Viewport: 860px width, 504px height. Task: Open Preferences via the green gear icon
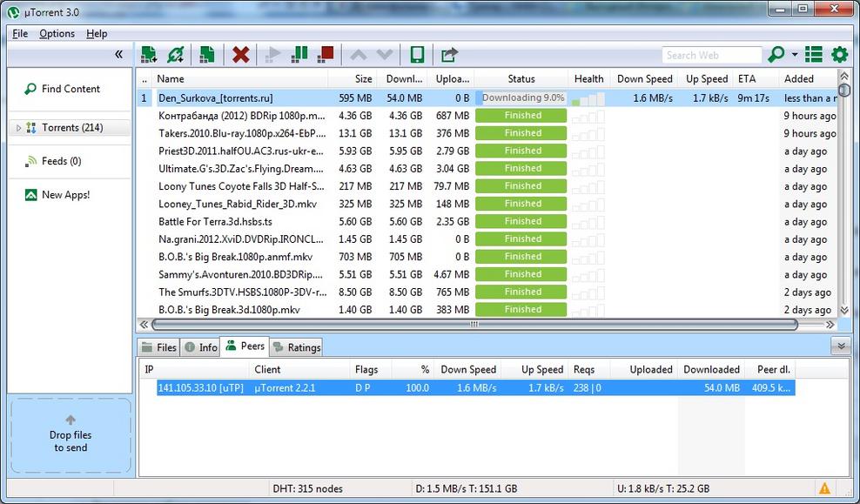(x=840, y=54)
